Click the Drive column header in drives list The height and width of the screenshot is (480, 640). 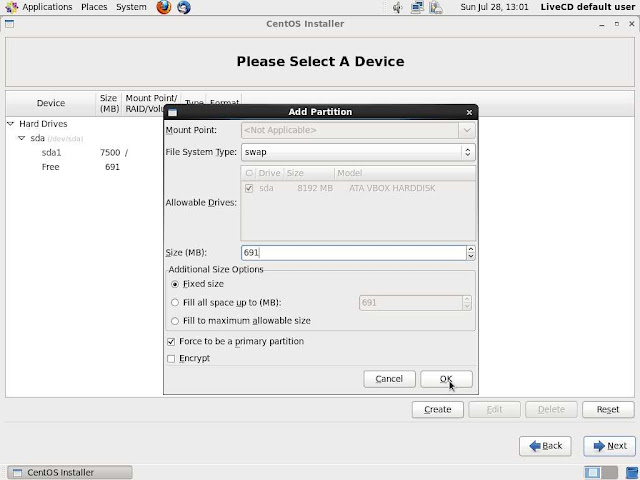point(269,173)
